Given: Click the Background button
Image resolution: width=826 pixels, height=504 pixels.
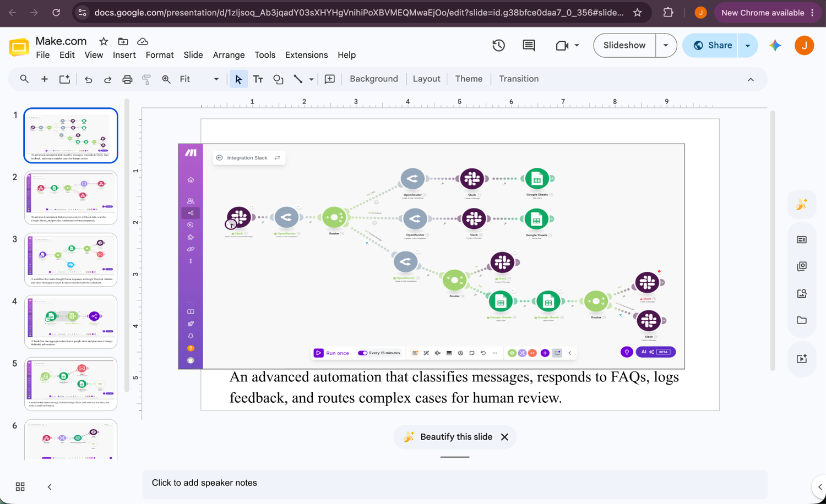Looking at the screenshot, I should [374, 79].
